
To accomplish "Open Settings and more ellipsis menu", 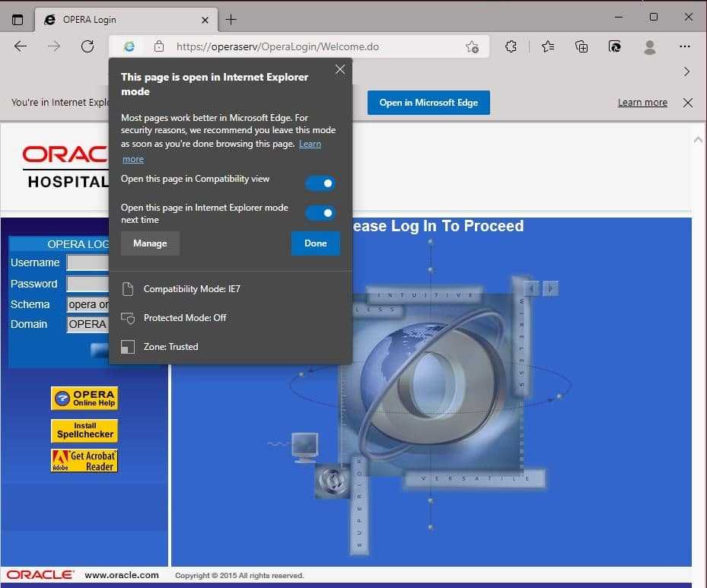I will [684, 46].
